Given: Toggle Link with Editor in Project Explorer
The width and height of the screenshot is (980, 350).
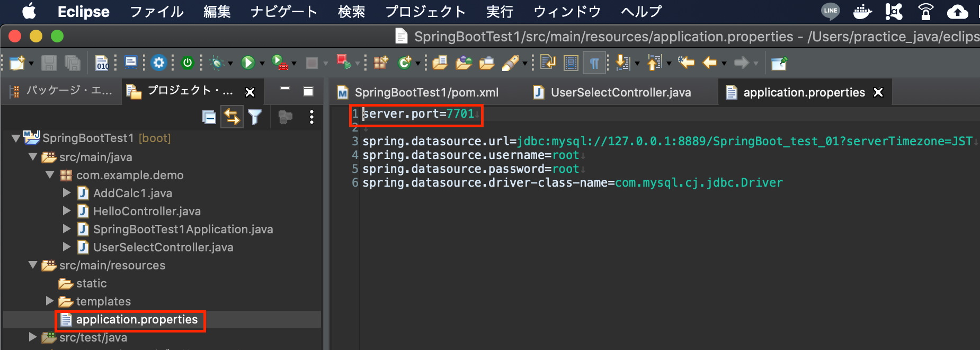Looking at the screenshot, I should pos(232,117).
